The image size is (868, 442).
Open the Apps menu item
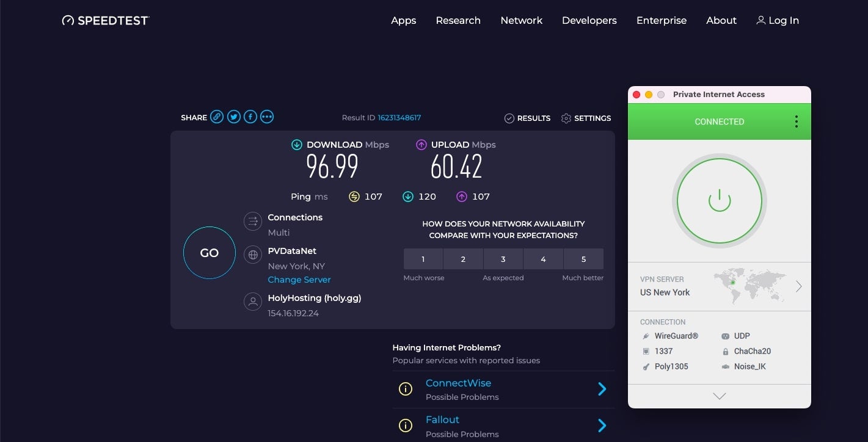403,21
